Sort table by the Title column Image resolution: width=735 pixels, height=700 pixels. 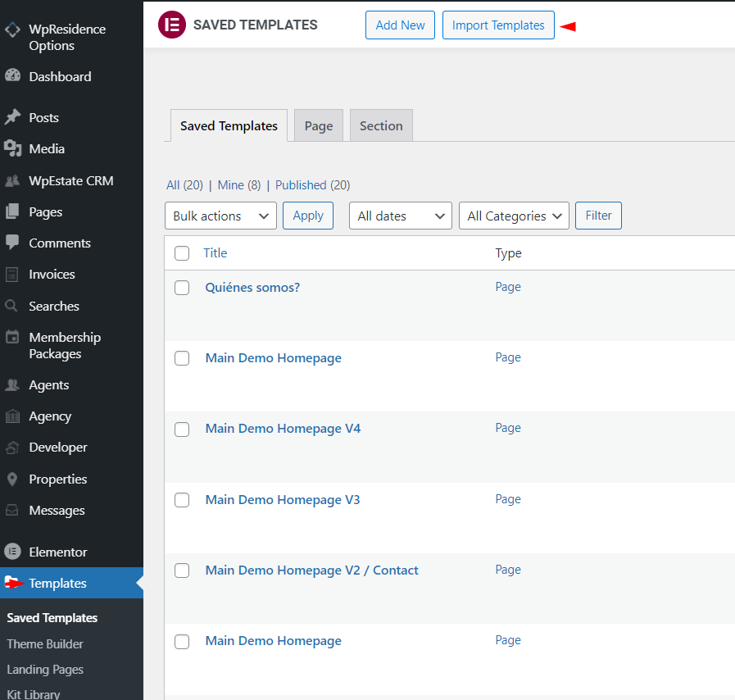pos(216,253)
